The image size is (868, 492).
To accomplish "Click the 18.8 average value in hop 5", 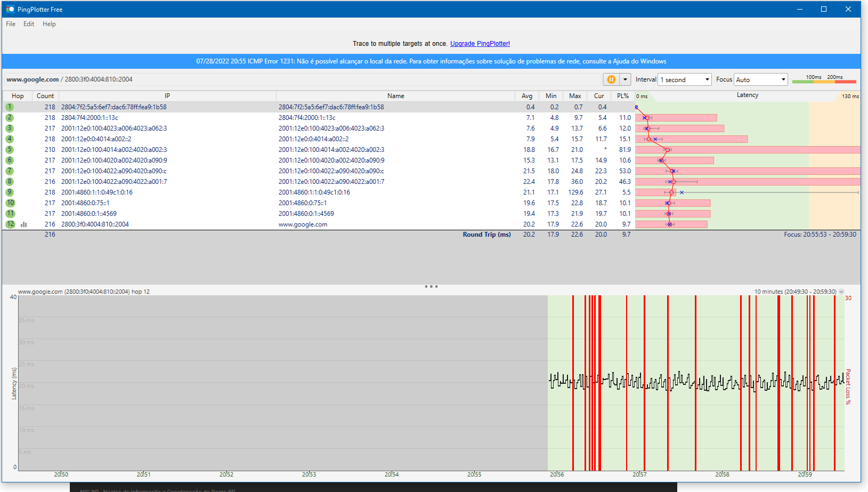I will point(529,150).
